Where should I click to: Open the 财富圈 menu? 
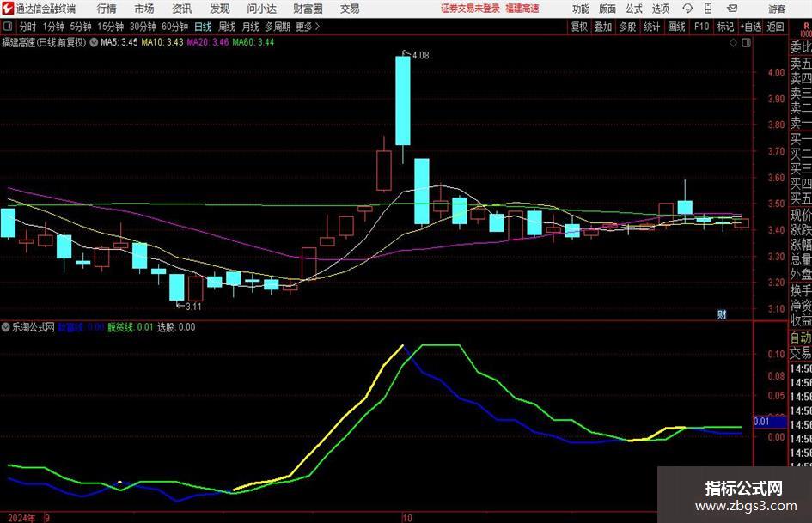point(308,9)
